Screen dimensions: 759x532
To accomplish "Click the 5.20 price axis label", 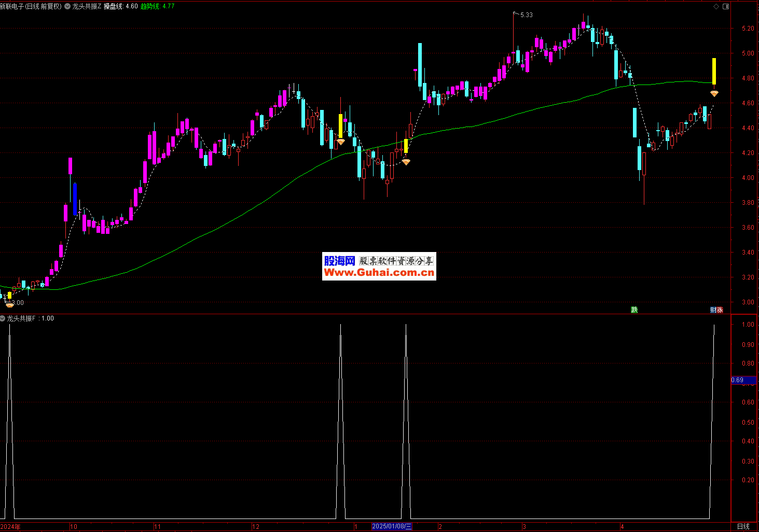I will (x=748, y=29).
